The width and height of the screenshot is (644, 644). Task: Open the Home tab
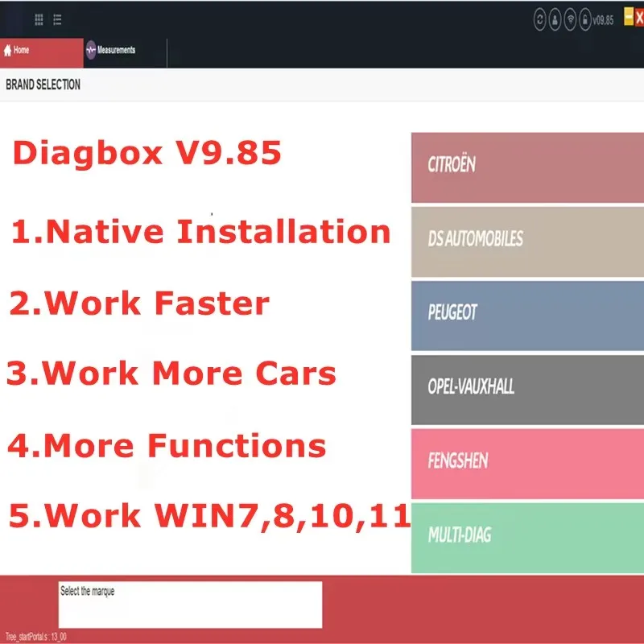point(42,53)
